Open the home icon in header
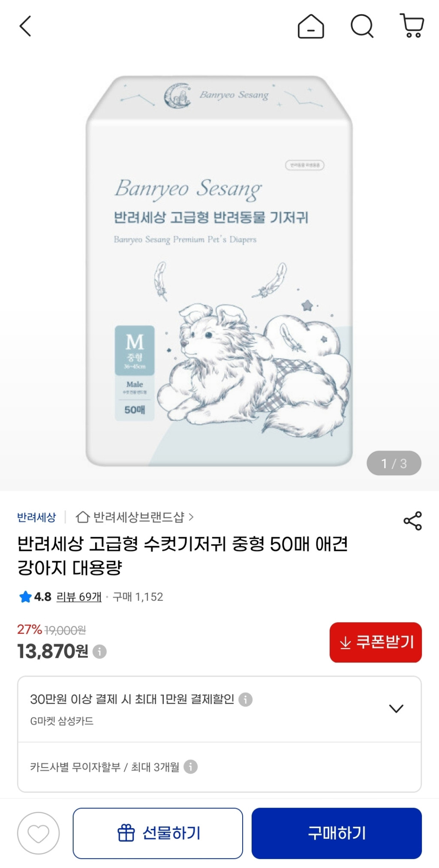Screen dimensions: 439x868 [x=311, y=26]
